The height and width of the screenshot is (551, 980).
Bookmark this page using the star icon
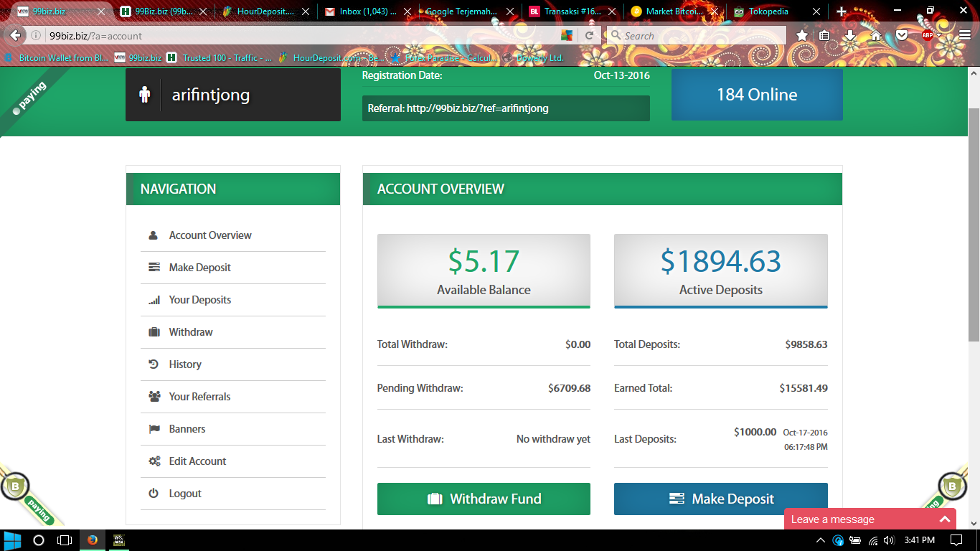pos(802,36)
